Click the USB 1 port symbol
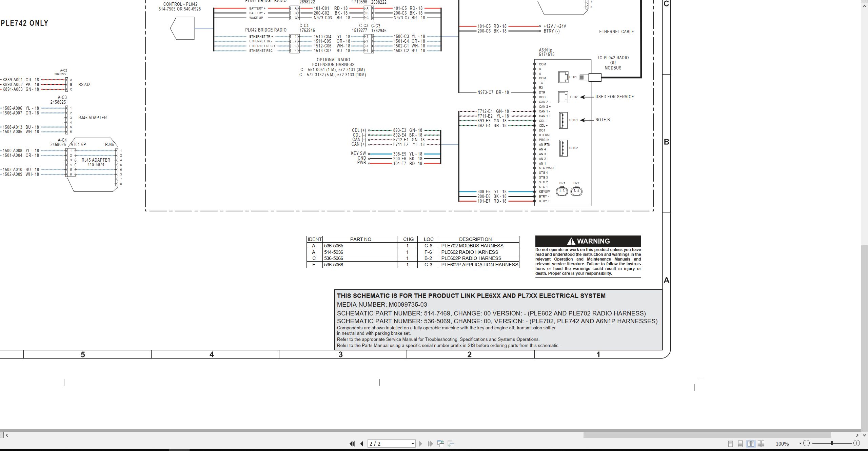Viewport: 868px width, 451px height. (x=563, y=120)
